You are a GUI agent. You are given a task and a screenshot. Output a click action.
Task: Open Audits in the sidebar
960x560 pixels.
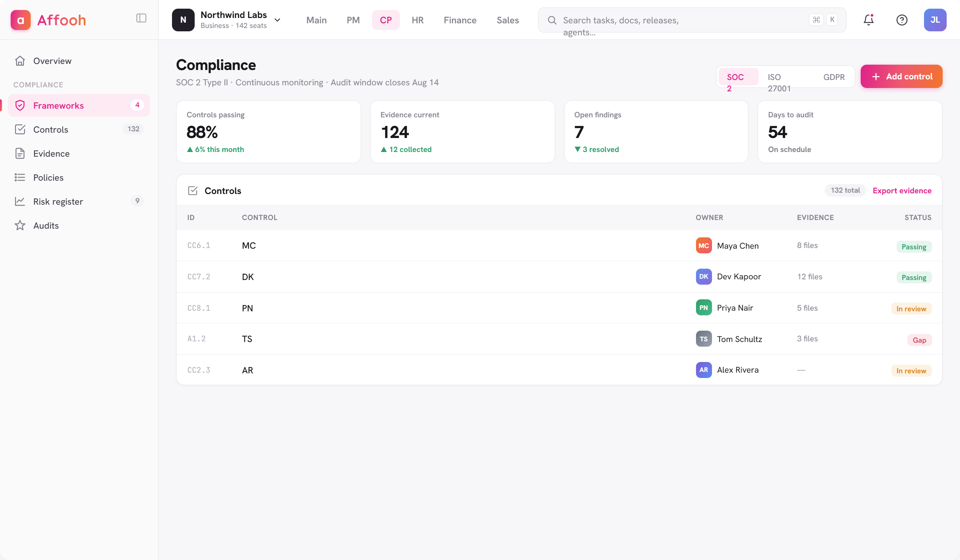[x=79, y=226]
